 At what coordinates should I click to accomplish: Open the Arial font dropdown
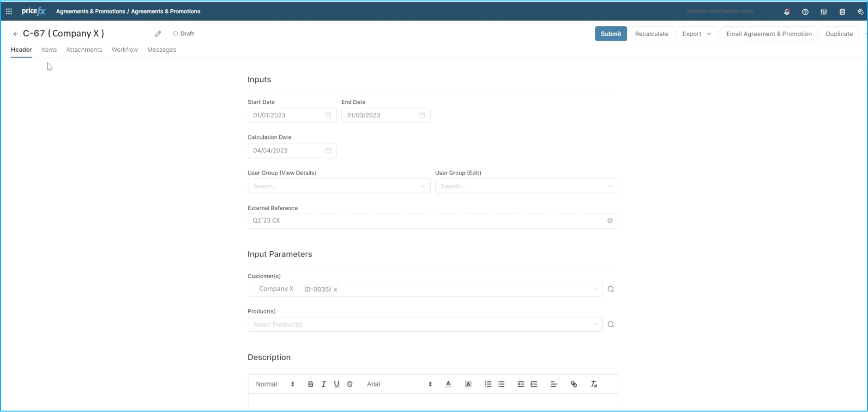click(x=399, y=384)
